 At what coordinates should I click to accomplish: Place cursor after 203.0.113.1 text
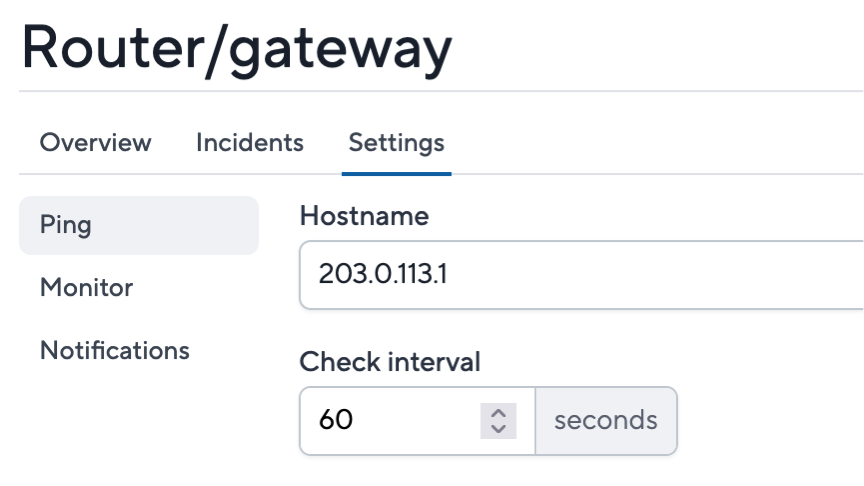coord(449,274)
